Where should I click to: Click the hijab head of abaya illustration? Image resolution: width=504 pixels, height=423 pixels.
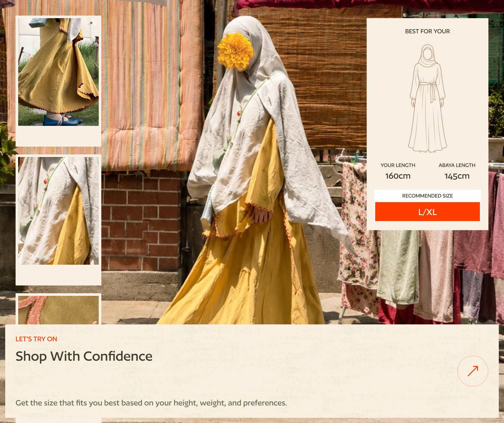[427, 55]
